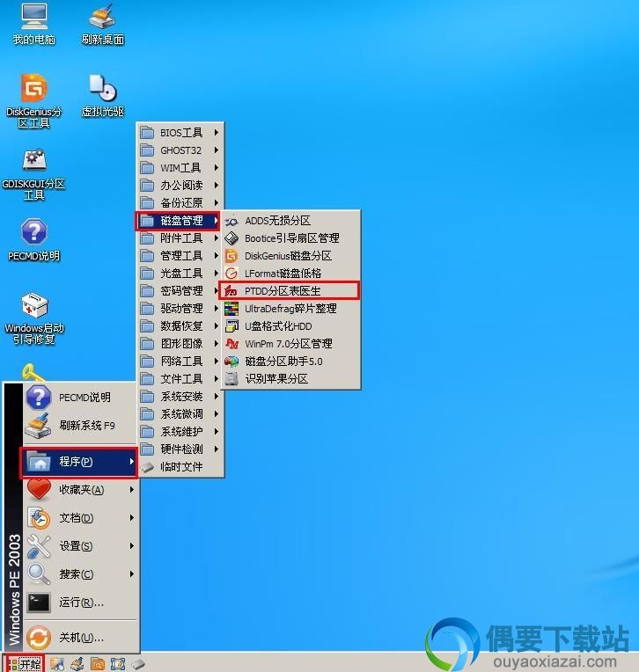The height and width of the screenshot is (672, 639).
Task: Click the folder search icon in quick launch
Action: click(98, 664)
